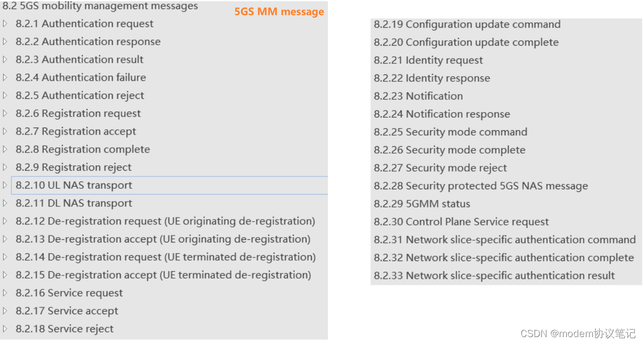Expand the 8.2.1 Authentication request triangle
The height and width of the screenshot is (344, 644).
coord(5,23)
